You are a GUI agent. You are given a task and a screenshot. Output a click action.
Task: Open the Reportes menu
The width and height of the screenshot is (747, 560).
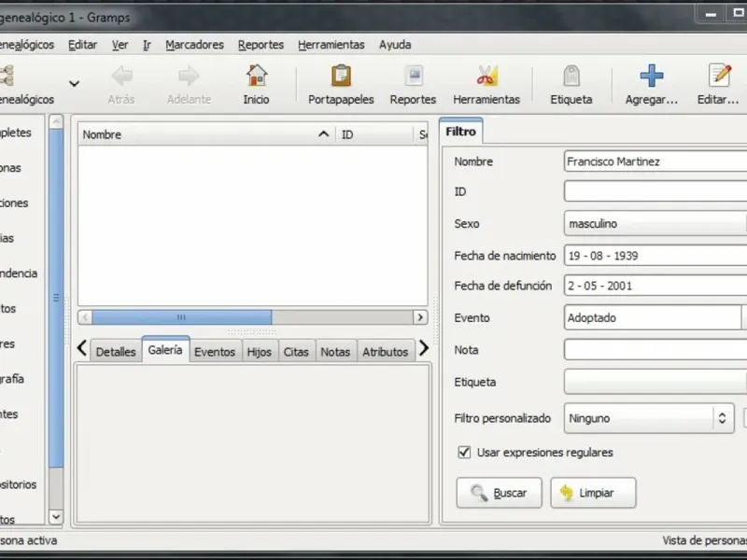[261, 45]
